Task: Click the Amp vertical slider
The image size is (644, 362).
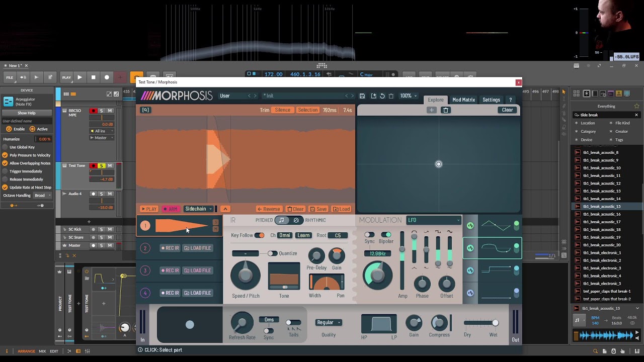Action: [x=402, y=261]
